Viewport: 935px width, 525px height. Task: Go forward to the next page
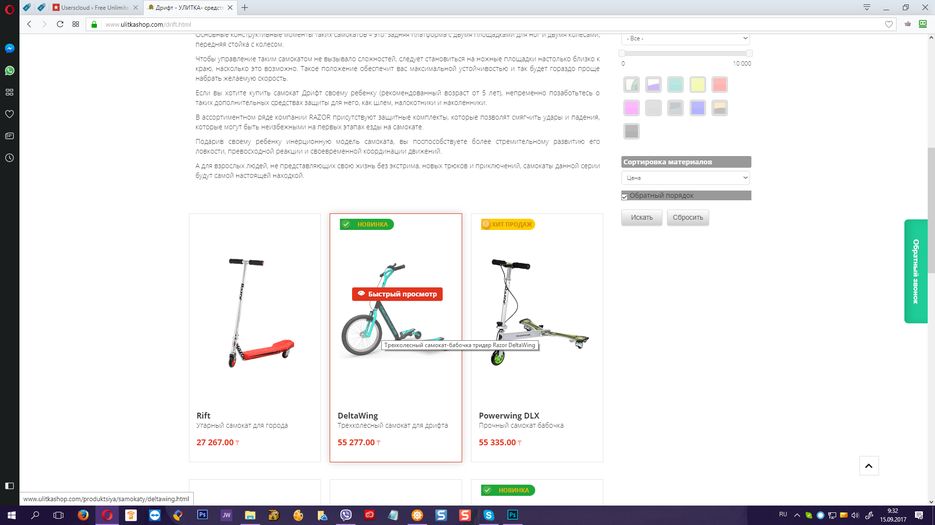[44, 24]
